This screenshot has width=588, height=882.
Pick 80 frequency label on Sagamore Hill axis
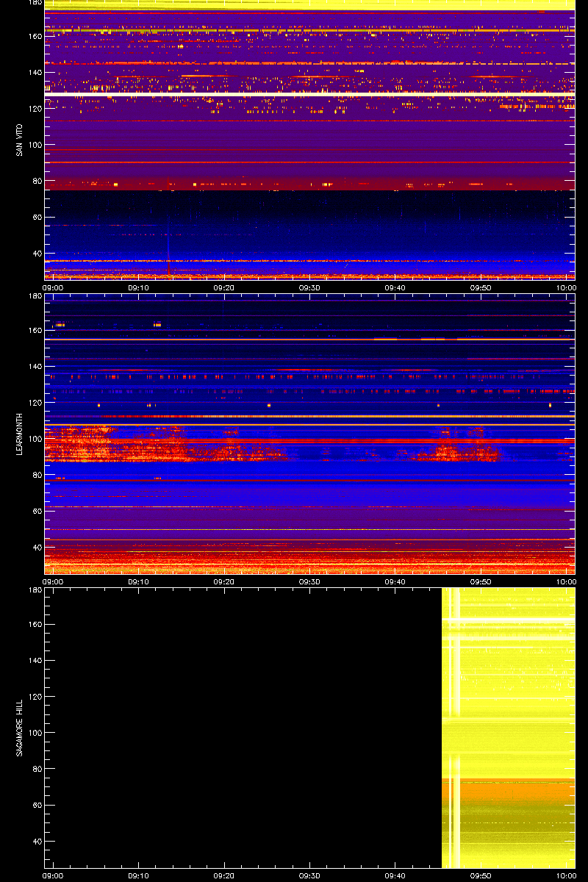pos(37,768)
